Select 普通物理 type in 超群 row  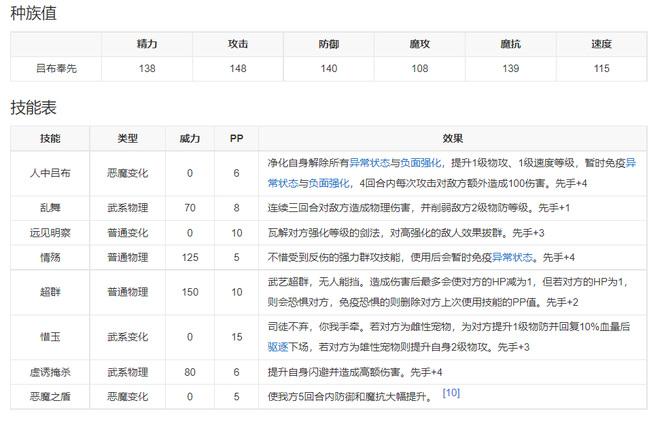click(127, 292)
